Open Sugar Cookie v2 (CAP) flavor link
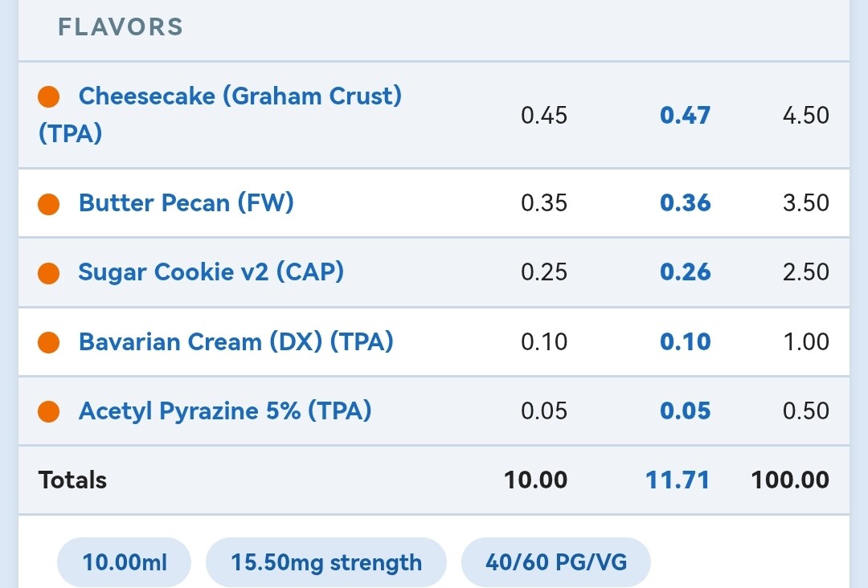The image size is (868, 588). coord(211,272)
